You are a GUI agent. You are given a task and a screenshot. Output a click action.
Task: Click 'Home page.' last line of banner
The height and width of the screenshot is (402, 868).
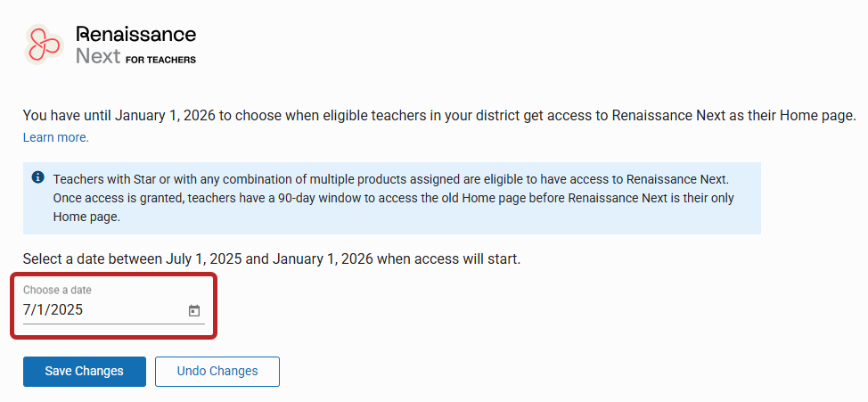(x=86, y=217)
